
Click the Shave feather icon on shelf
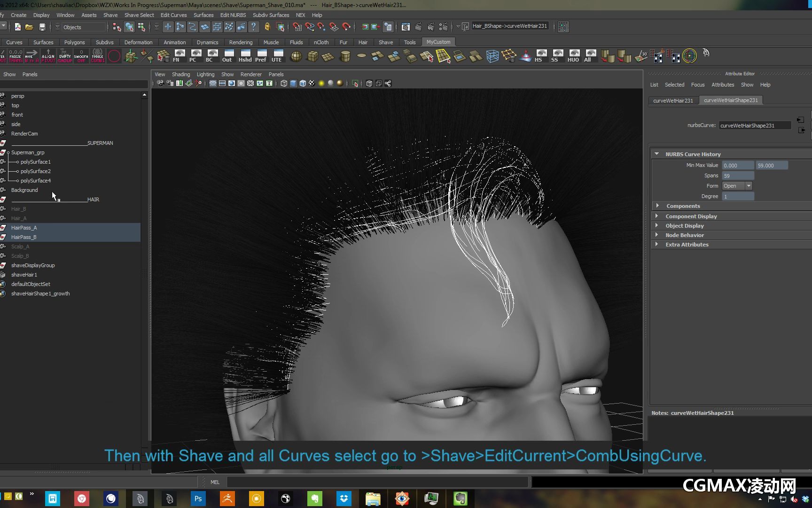[706, 53]
